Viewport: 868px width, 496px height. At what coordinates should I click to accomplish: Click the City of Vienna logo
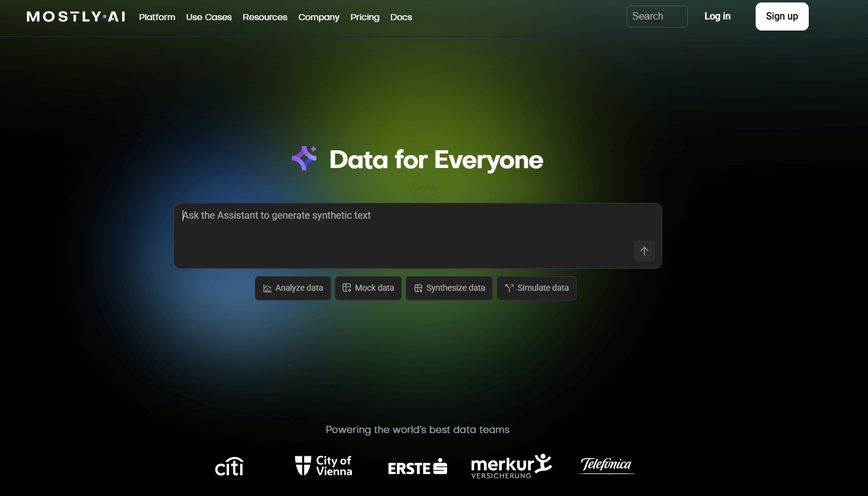coord(323,465)
